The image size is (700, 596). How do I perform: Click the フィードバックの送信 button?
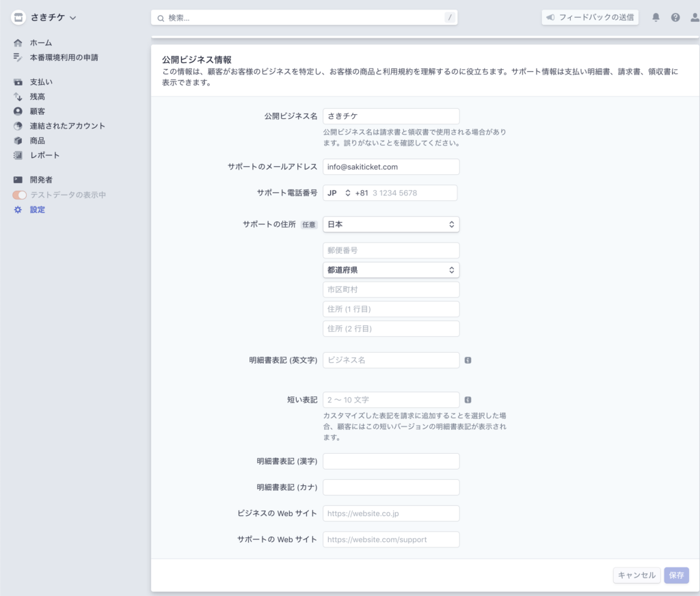pyautogui.click(x=590, y=17)
